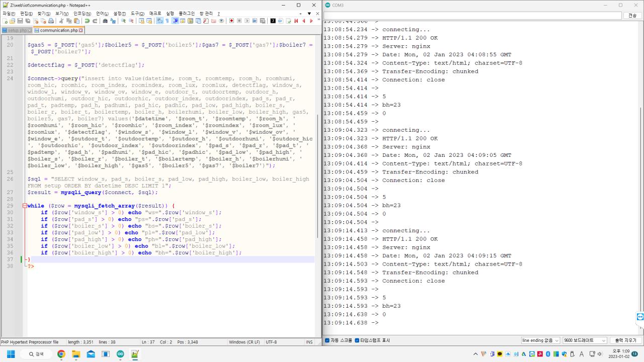Click 'Ln : 37' in the status bar
The width and height of the screenshot is (644, 362).
(148, 342)
